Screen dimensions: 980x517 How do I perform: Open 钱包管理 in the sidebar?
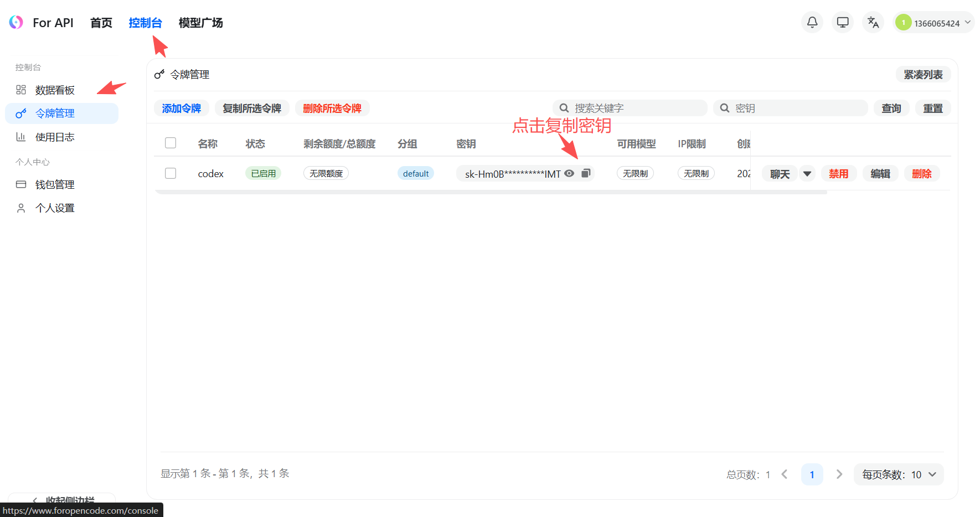[55, 184]
